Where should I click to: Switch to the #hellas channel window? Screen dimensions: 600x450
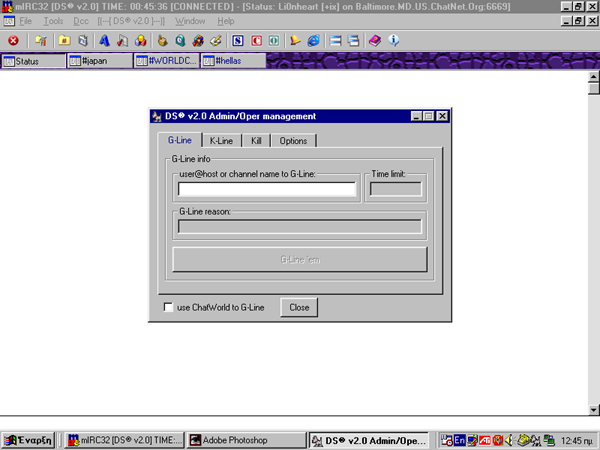tap(233, 61)
